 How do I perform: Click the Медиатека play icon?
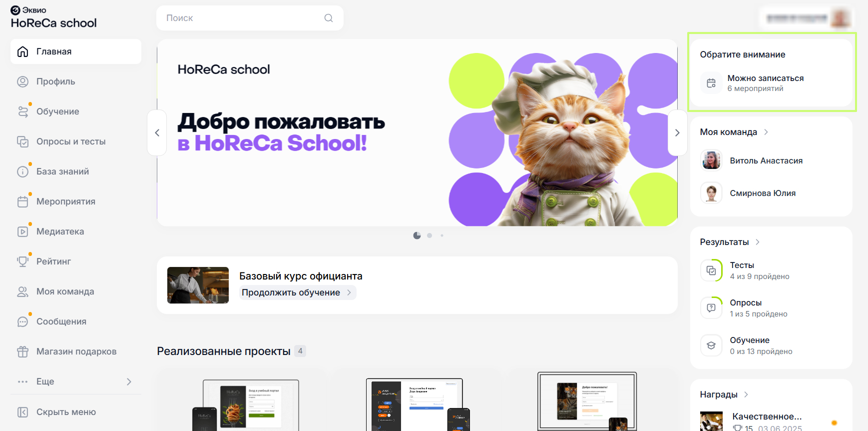22,231
